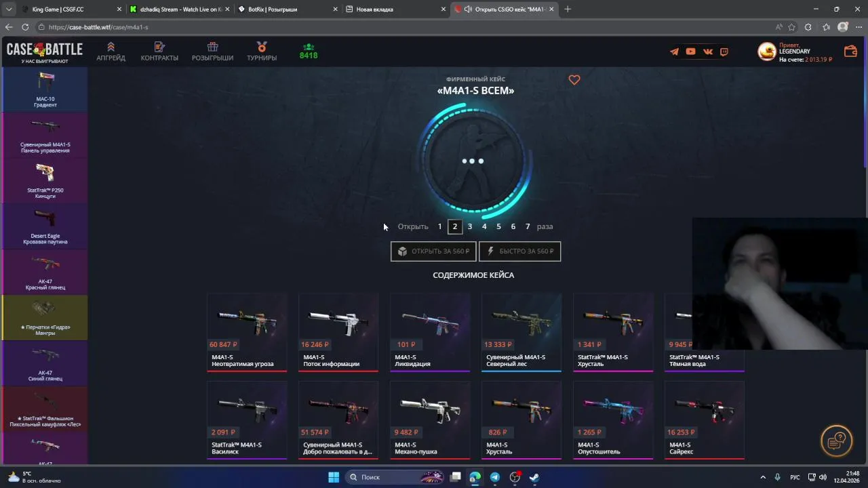
Task: Click Быстро за 560 ₽ button
Action: (519, 251)
